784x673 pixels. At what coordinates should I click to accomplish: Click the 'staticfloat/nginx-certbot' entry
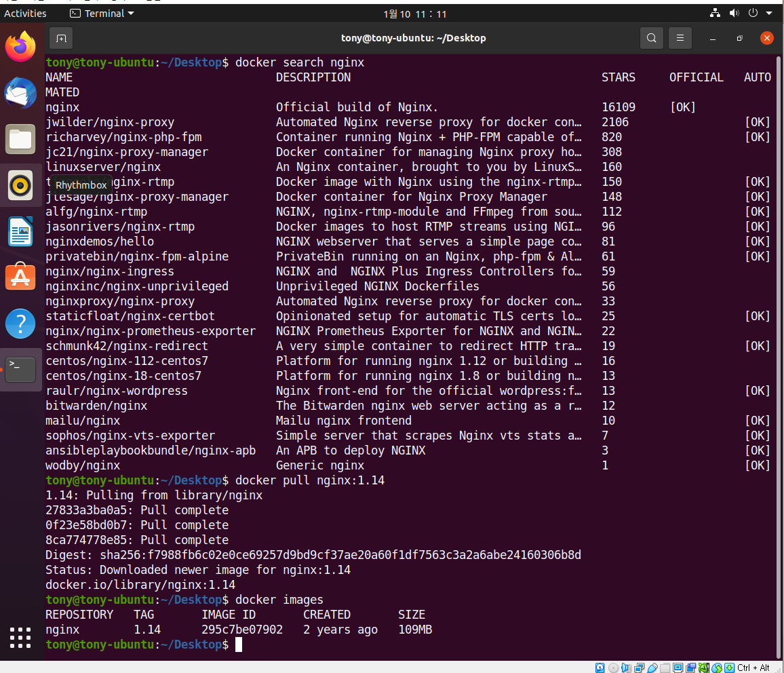(130, 317)
